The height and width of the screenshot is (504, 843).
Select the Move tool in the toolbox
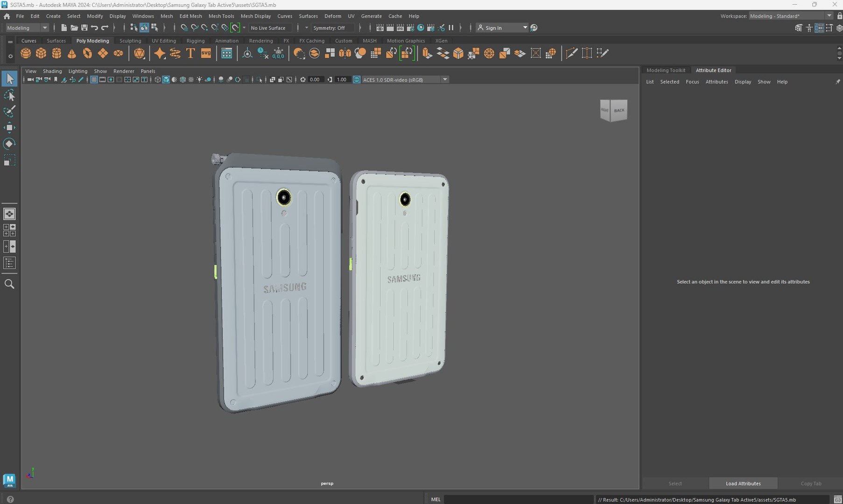point(9,127)
